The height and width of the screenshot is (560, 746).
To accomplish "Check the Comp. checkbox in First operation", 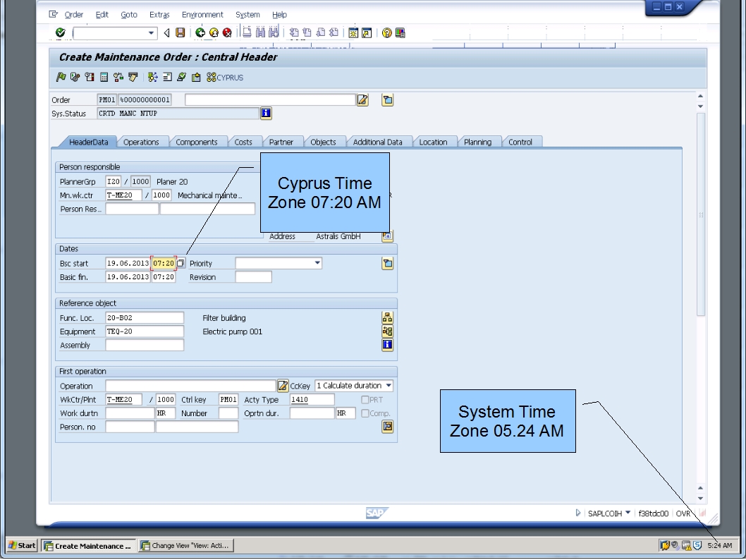I will click(x=367, y=413).
